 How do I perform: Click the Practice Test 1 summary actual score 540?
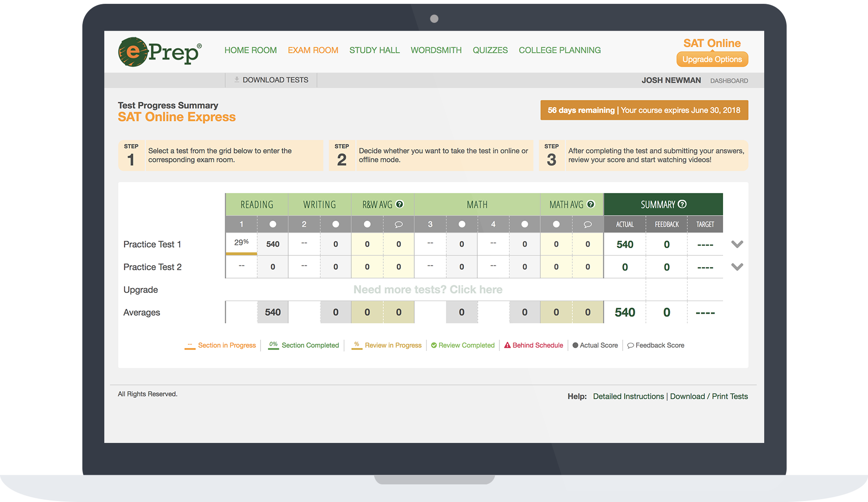coord(625,244)
